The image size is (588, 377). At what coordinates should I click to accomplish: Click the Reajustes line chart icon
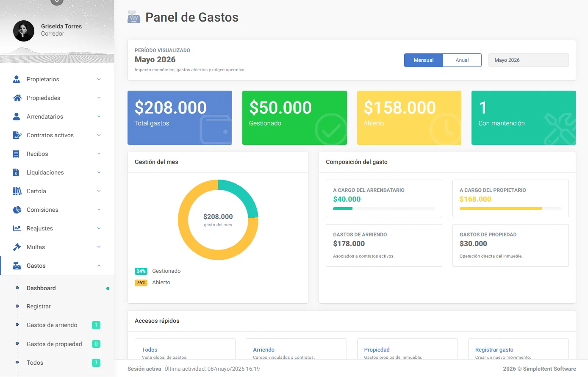point(17,228)
